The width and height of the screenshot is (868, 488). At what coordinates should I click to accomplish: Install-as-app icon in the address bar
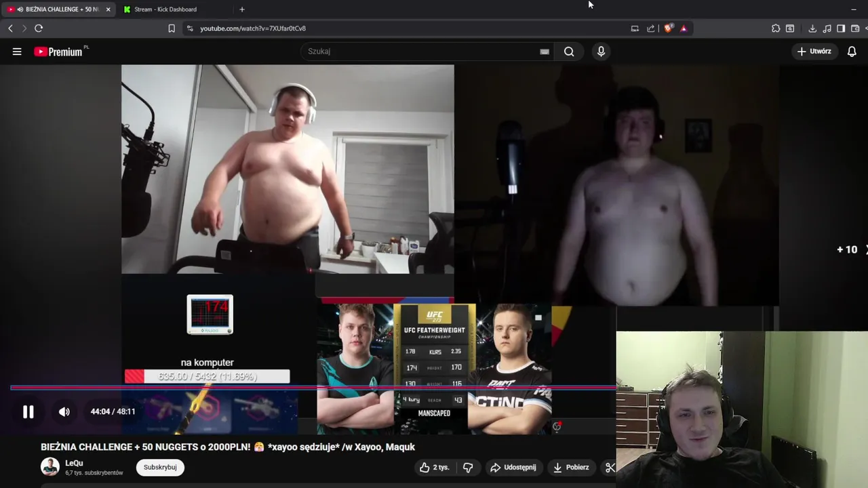(635, 28)
